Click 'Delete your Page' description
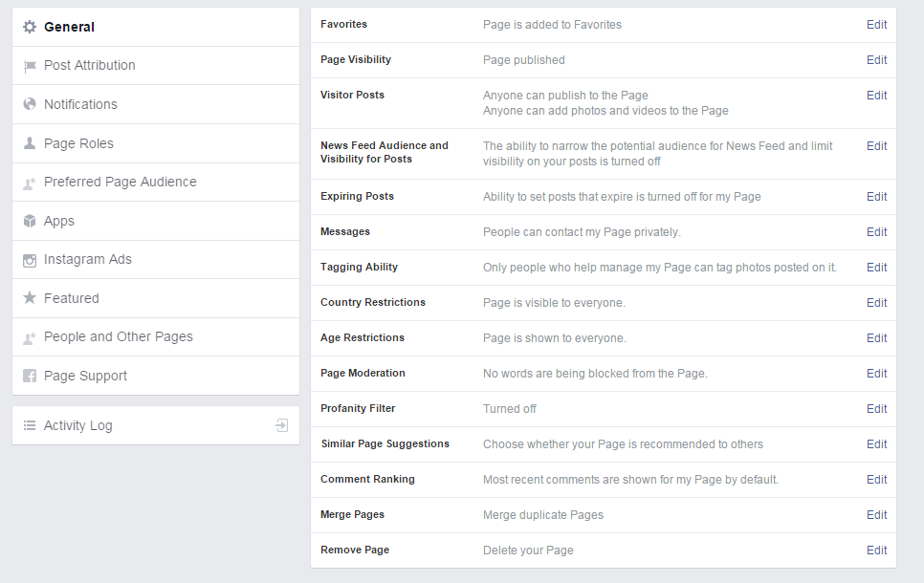Image resolution: width=924 pixels, height=583 pixels. click(x=528, y=550)
